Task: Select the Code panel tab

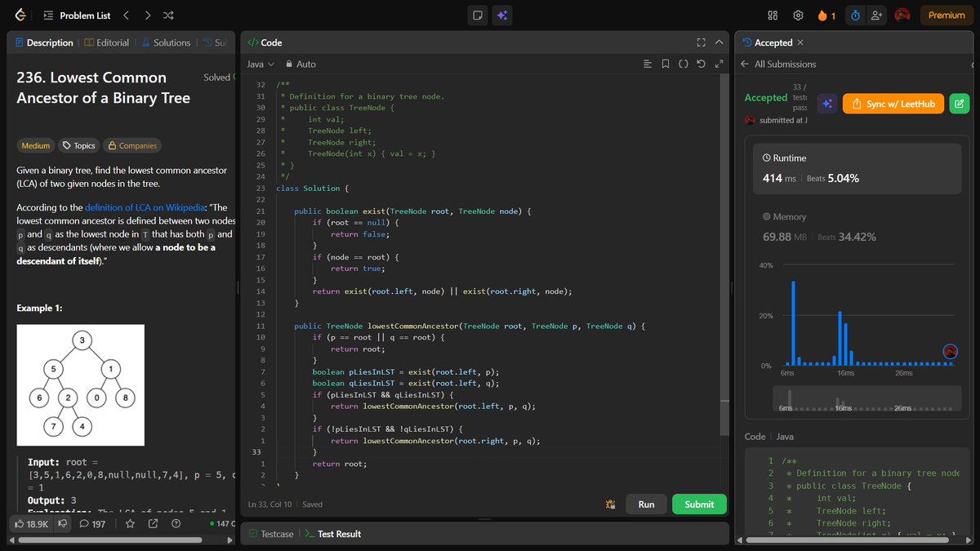Action: click(265, 42)
